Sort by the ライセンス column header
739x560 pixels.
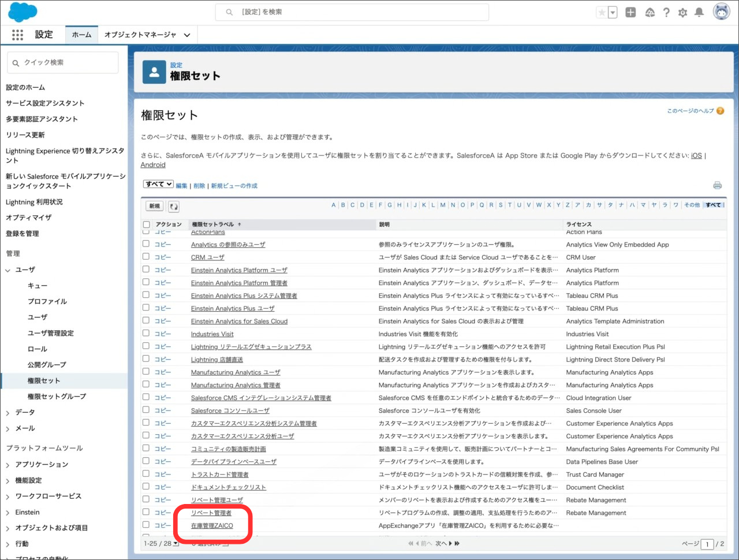(x=578, y=225)
